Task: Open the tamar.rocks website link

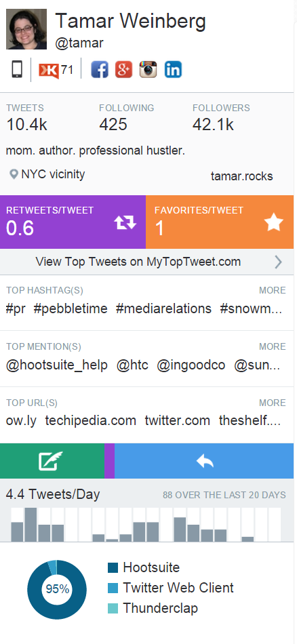Action: click(x=241, y=176)
